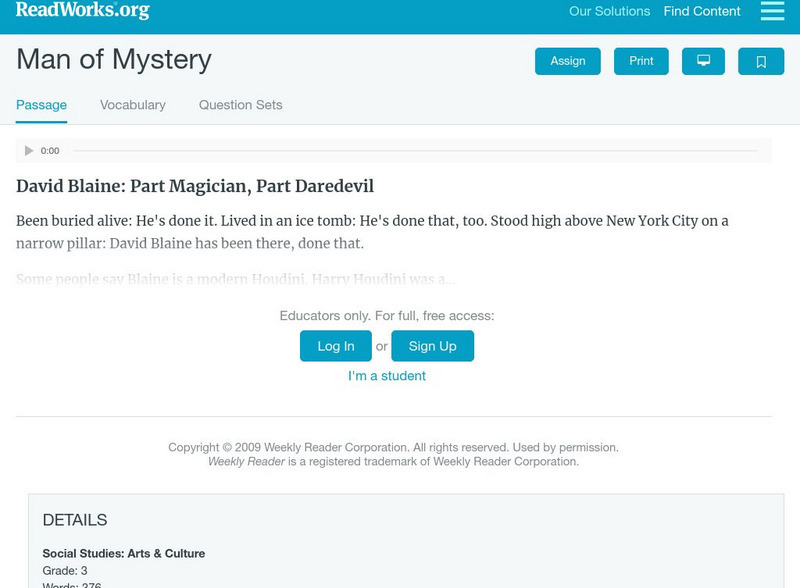Screen dimensions: 800x588
Task: Click the Assign button
Action: (x=567, y=60)
